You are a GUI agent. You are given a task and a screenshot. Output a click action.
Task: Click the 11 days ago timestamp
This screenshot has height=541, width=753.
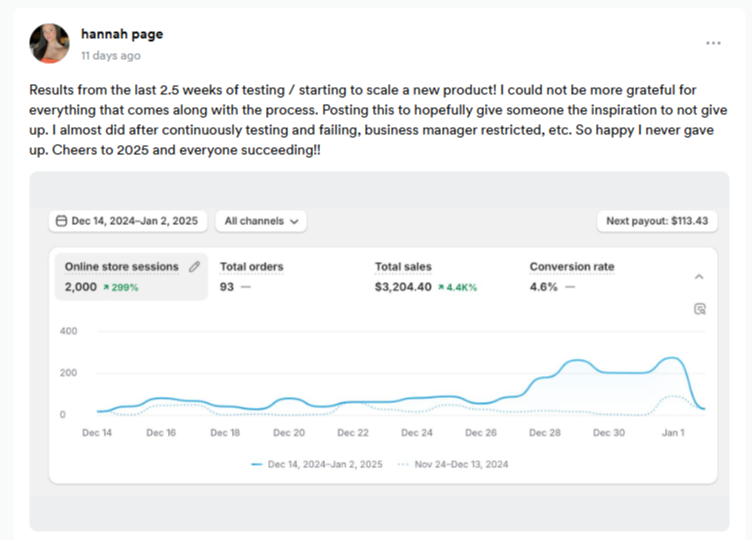click(110, 56)
